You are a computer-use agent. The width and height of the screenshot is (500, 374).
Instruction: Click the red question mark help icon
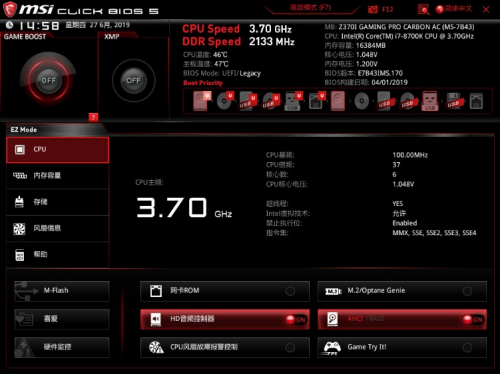93,117
